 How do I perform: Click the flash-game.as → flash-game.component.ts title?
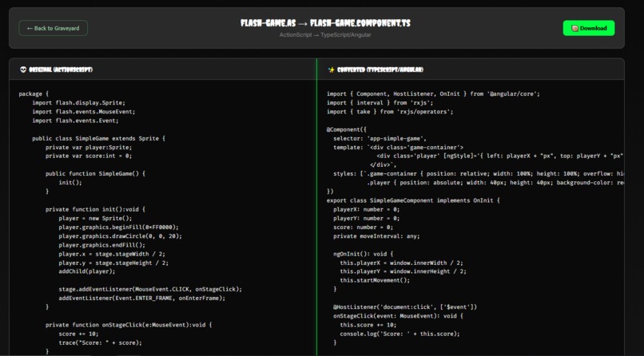click(x=325, y=23)
